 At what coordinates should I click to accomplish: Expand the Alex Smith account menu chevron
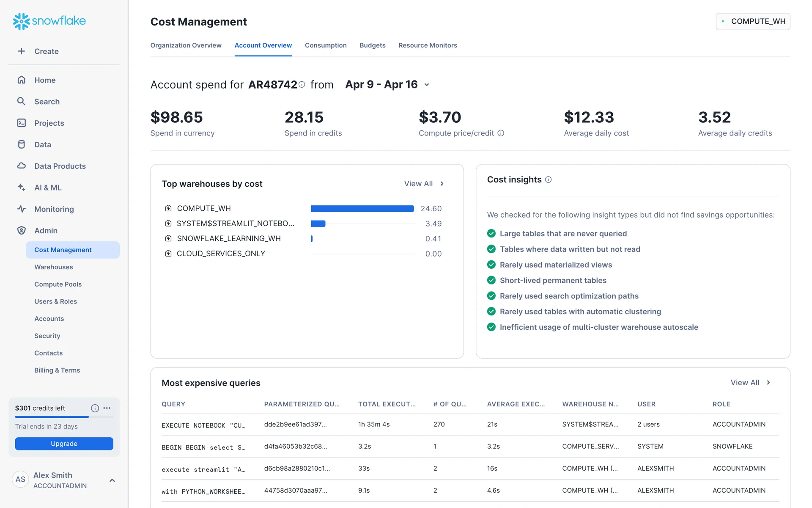(112, 480)
